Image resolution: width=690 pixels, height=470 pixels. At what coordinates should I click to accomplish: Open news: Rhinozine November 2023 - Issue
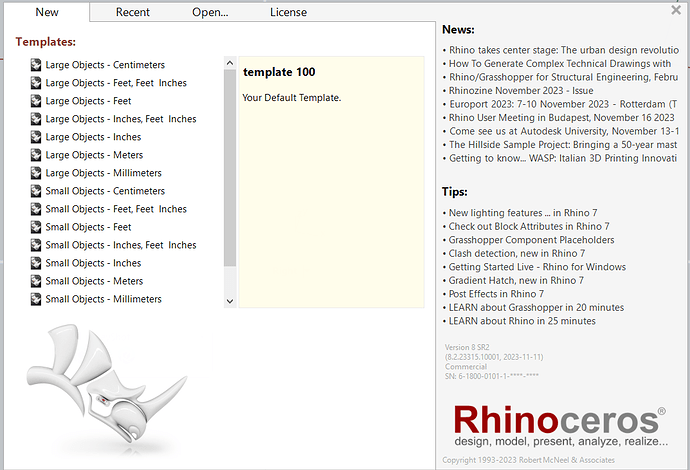point(521,91)
